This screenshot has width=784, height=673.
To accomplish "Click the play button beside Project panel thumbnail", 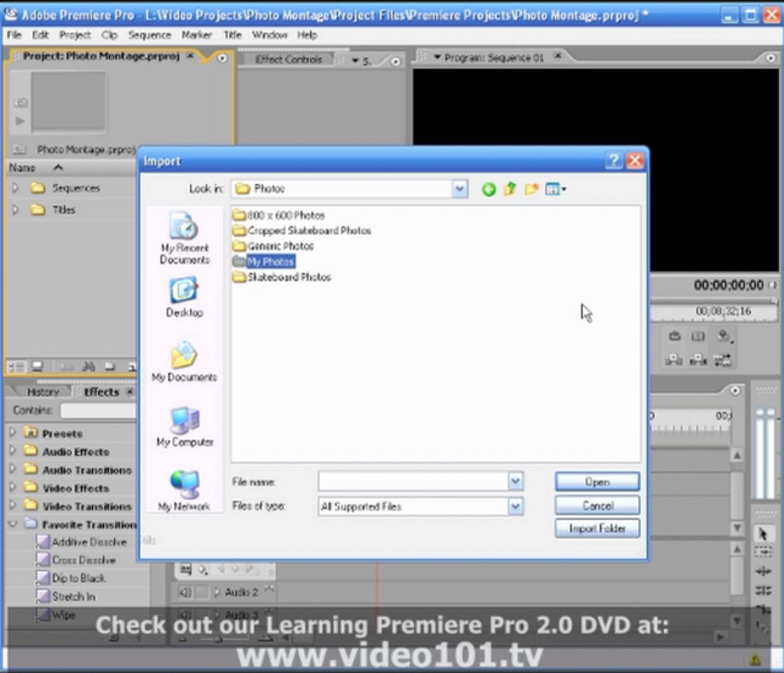I will [x=20, y=121].
